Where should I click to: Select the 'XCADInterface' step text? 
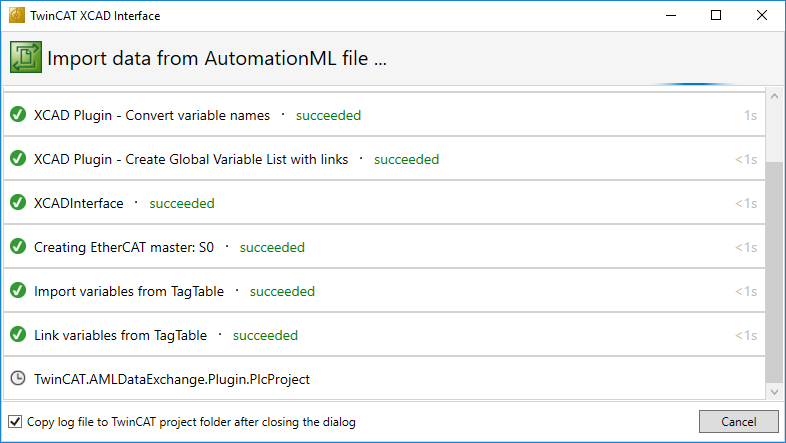coord(79,203)
